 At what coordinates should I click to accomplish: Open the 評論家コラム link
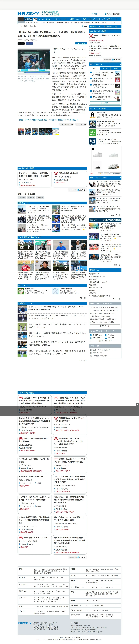[x=95, y=274]
